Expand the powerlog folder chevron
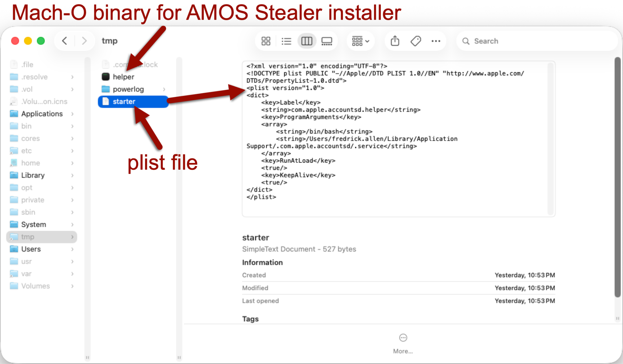623x364 pixels. point(164,89)
